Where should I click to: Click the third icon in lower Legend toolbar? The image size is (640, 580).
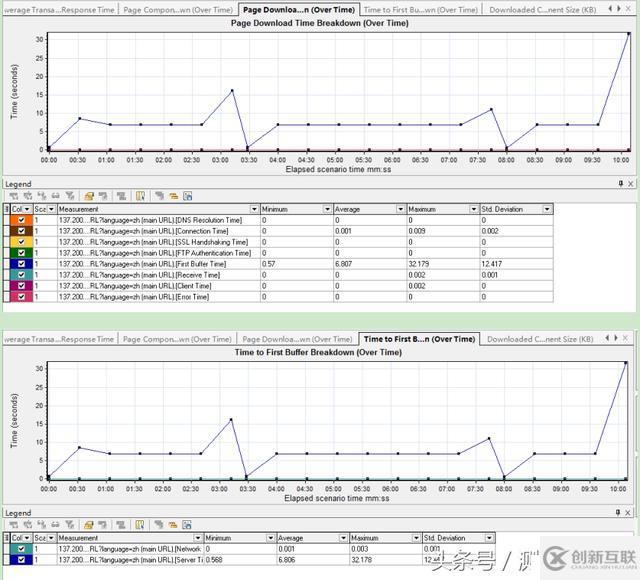42,525
